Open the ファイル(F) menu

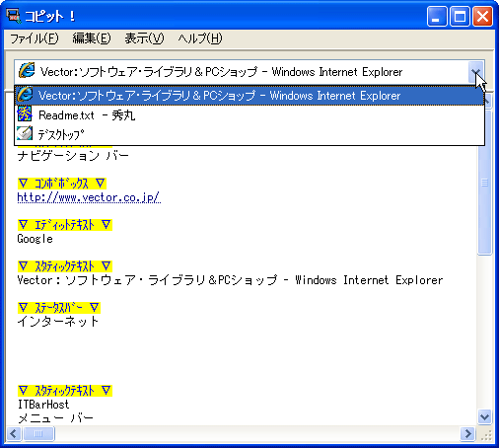[x=35, y=38]
